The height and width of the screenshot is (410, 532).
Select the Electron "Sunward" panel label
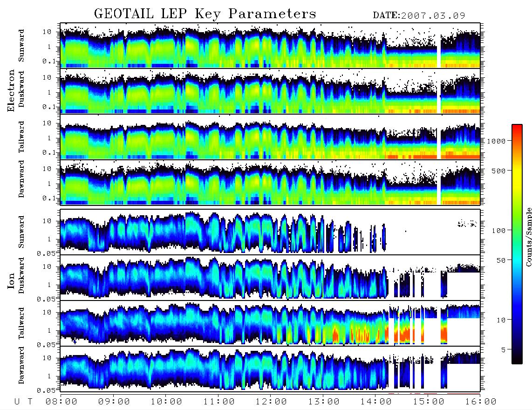pos(21,46)
